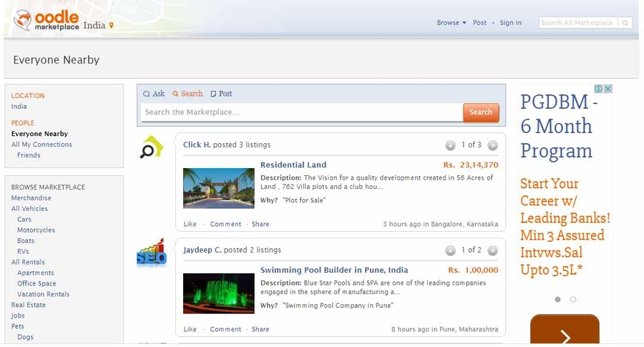Click the orange location pin beside India
This screenshot has width=644, height=347.
point(111,26)
